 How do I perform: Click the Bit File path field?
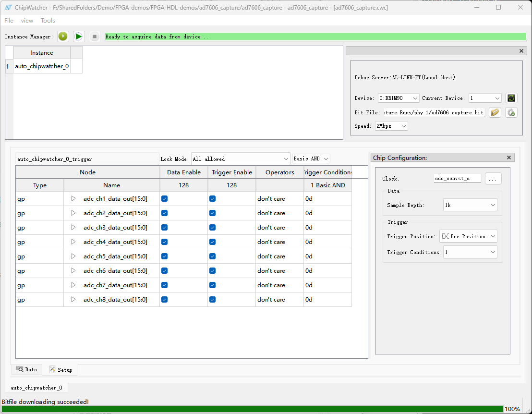tap(434, 112)
